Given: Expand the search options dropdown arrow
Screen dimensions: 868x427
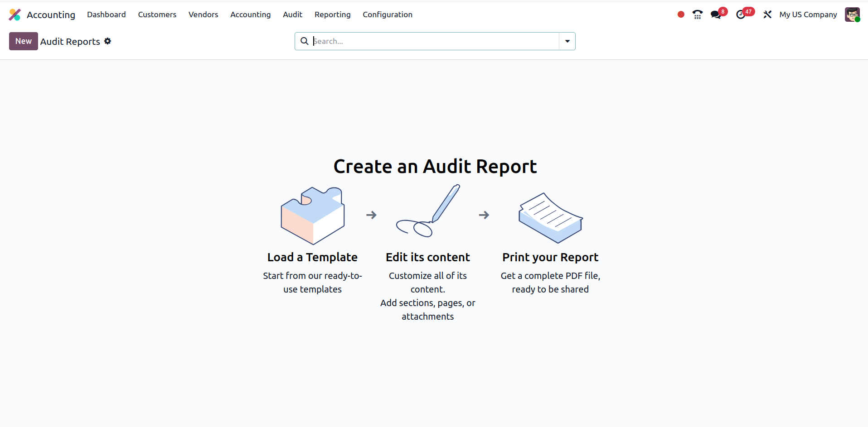Looking at the screenshot, I should coord(567,41).
